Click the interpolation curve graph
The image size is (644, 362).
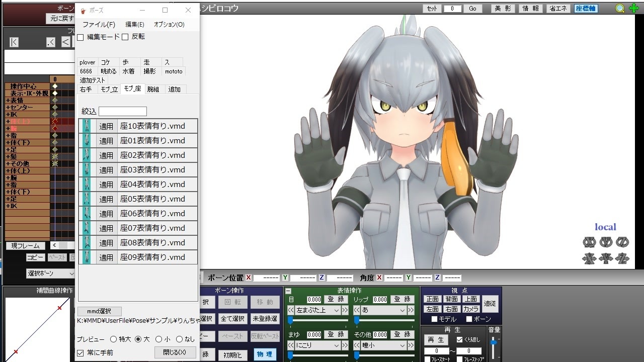pyautogui.click(x=38, y=329)
